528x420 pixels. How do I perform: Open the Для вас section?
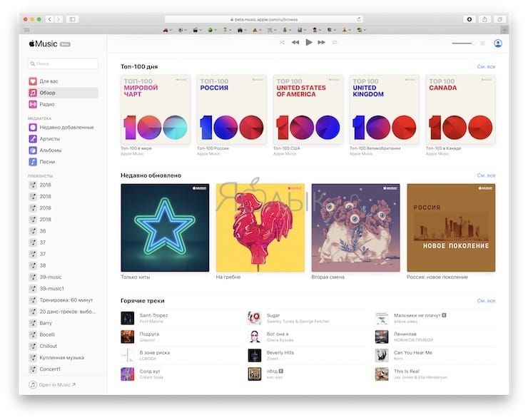coord(63,81)
